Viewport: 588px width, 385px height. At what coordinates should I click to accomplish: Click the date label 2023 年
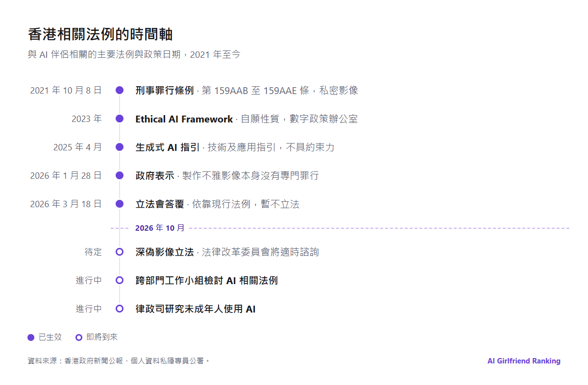[87, 119]
